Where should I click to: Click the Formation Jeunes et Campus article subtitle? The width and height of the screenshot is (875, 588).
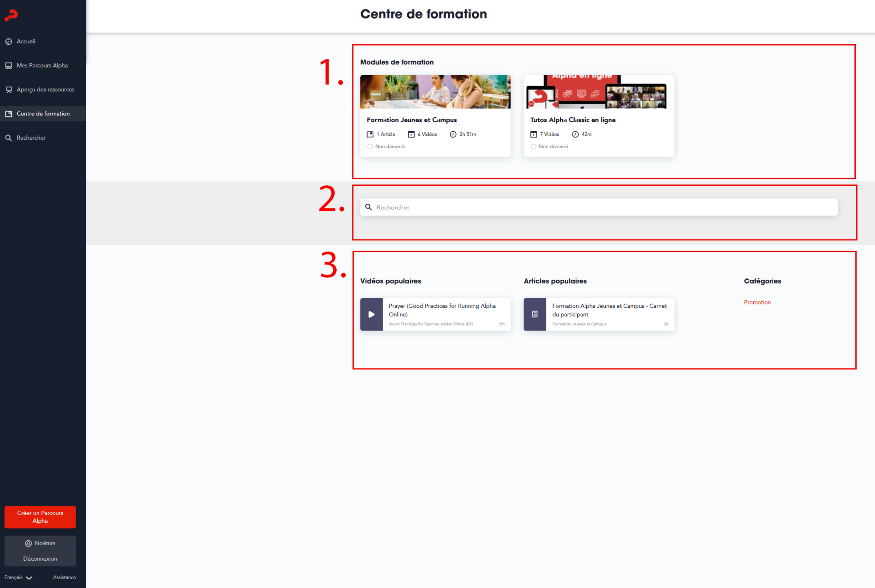(579, 325)
